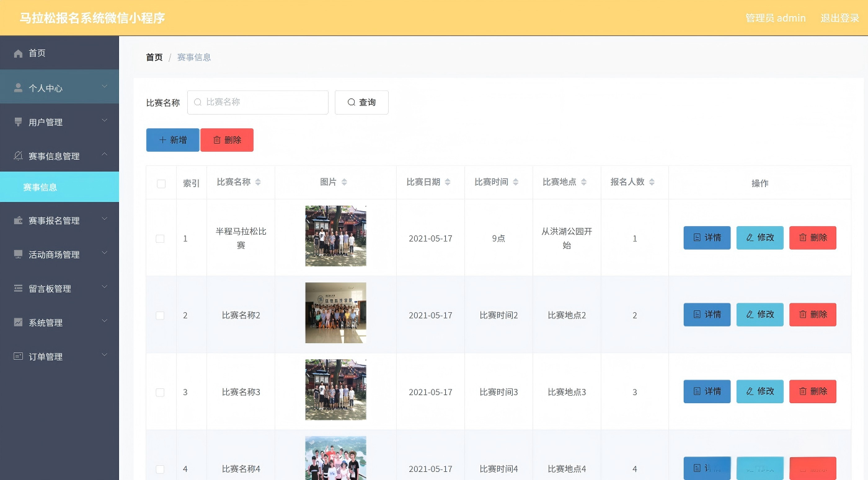Expand the 订单管理 menu chevron
The image size is (868, 480).
(105, 355)
